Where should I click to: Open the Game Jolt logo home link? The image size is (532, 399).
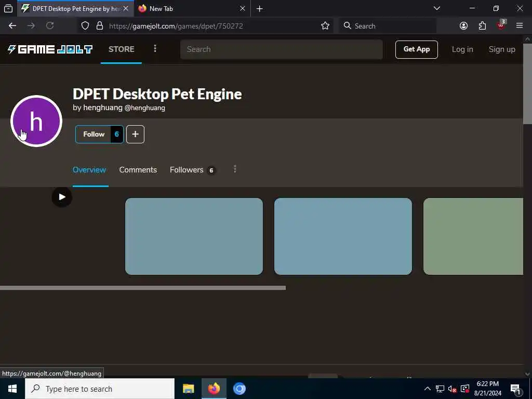(50, 49)
